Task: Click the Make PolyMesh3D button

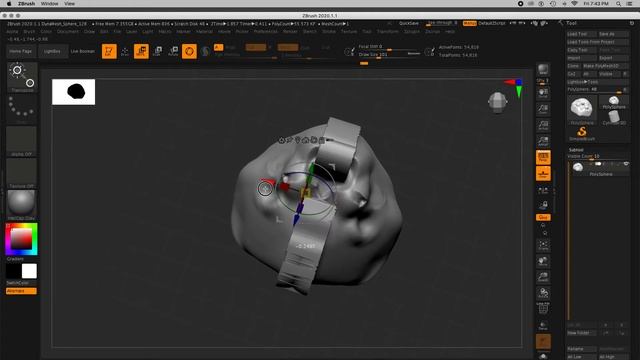Action: 605,66
